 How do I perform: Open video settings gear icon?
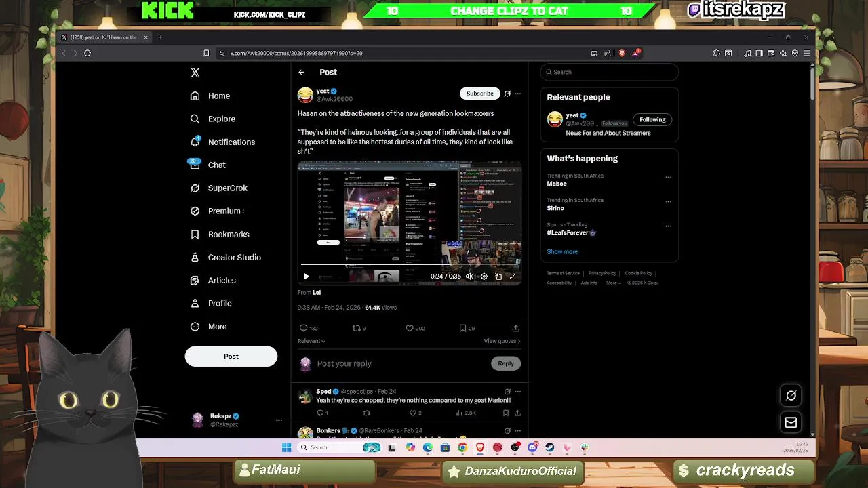(x=484, y=277)
